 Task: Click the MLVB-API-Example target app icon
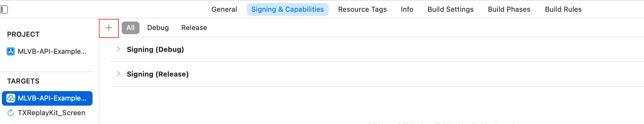(x=11, y=98)
